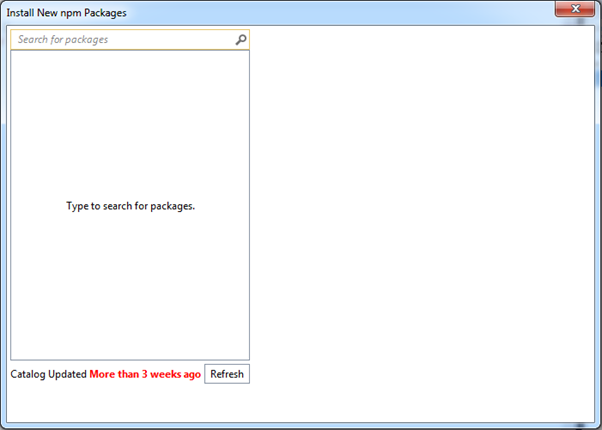Click the 'Type to search for packages.' message
The width and height of the screenshot is (602, 430).
(x=130, y=206)
